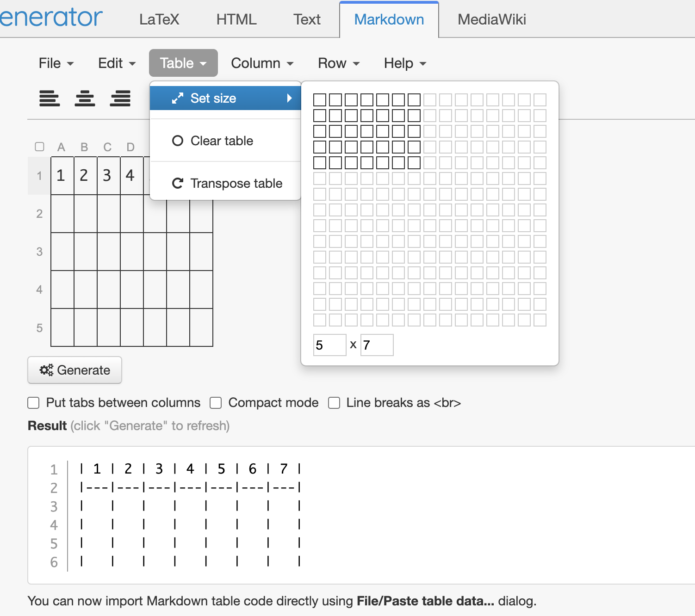695x616 pixels.
Task: Click the rows number field showing 5
Action: [329, 345]
